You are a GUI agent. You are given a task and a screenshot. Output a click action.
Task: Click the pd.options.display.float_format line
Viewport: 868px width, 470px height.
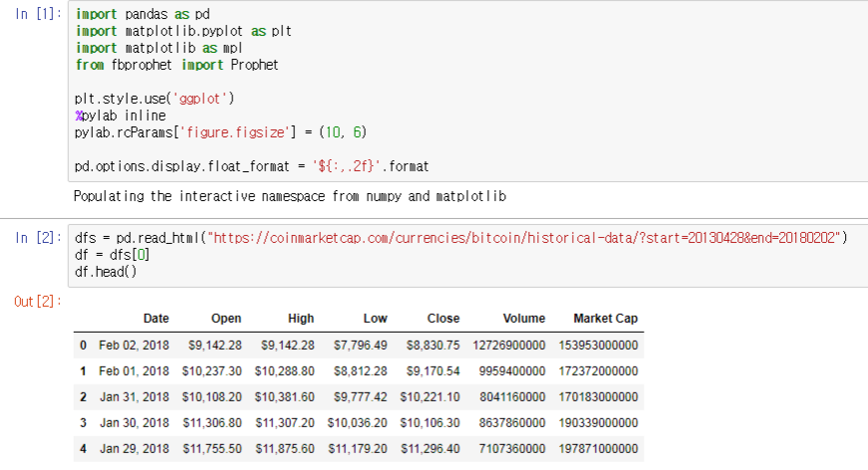tap(251, 164)
